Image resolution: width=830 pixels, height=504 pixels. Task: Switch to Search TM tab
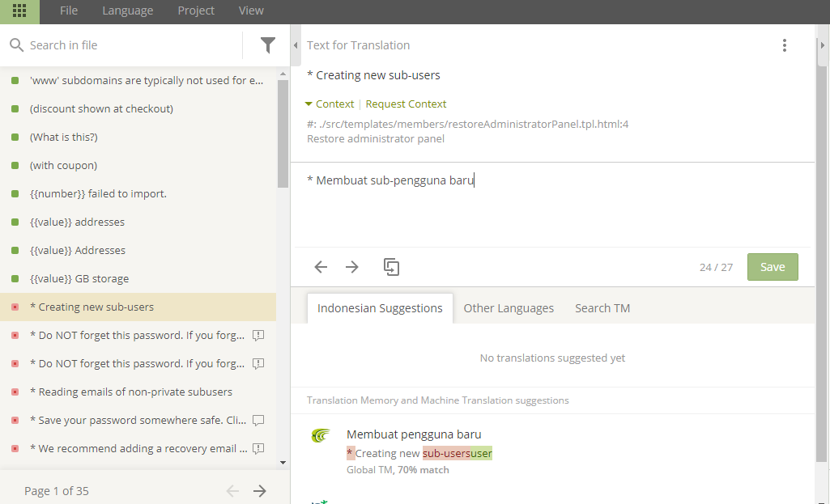coord(602,308)
